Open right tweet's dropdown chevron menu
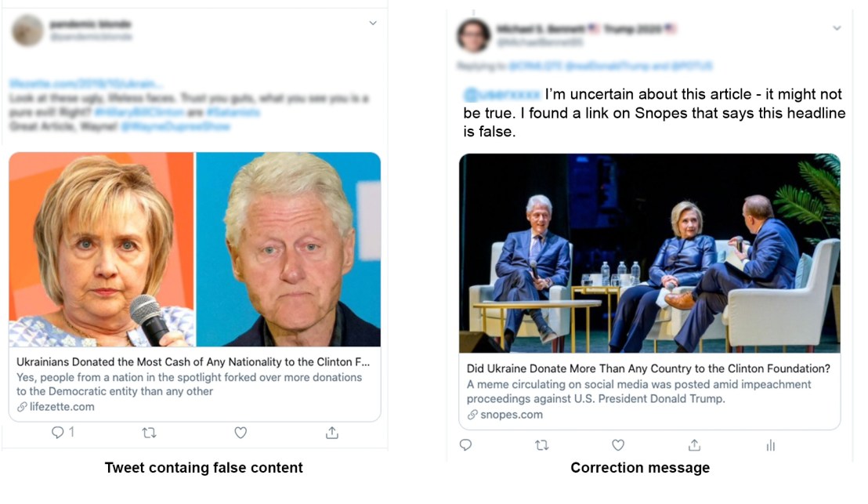868x504 pixels. point(837,28)
